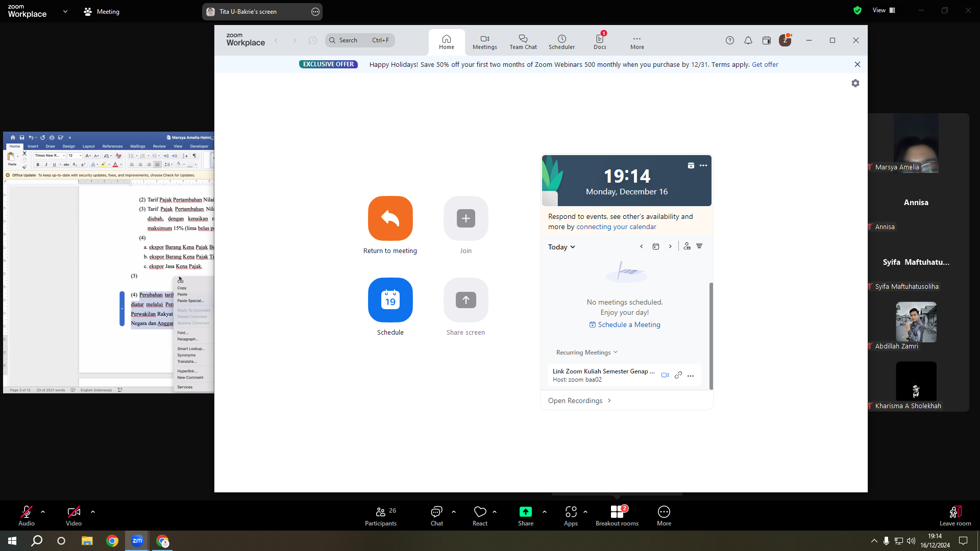The height and width of the screenshot is (551, 980).
Task: Open the date picker calendar icon
Action: pos(656,246)
